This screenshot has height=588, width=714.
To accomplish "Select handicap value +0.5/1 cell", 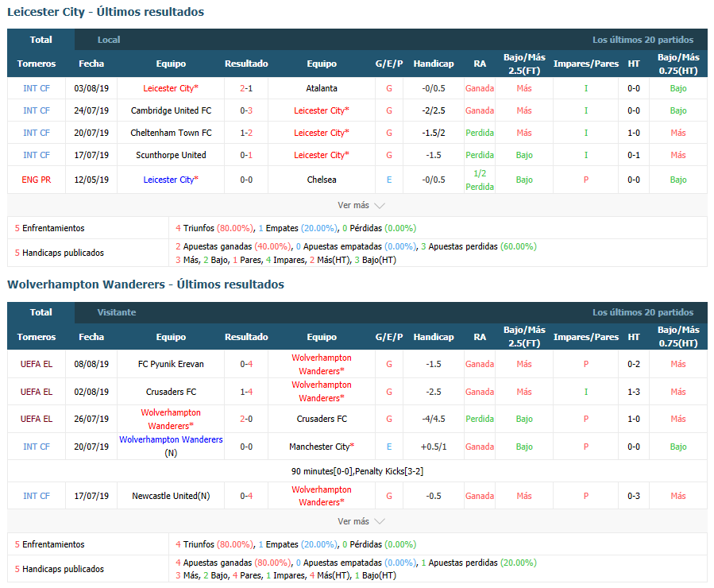I will pos(434,447).
